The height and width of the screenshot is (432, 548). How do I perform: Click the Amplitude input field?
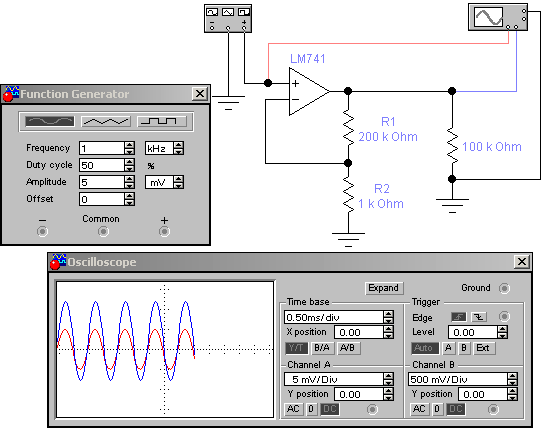(102, 182)
